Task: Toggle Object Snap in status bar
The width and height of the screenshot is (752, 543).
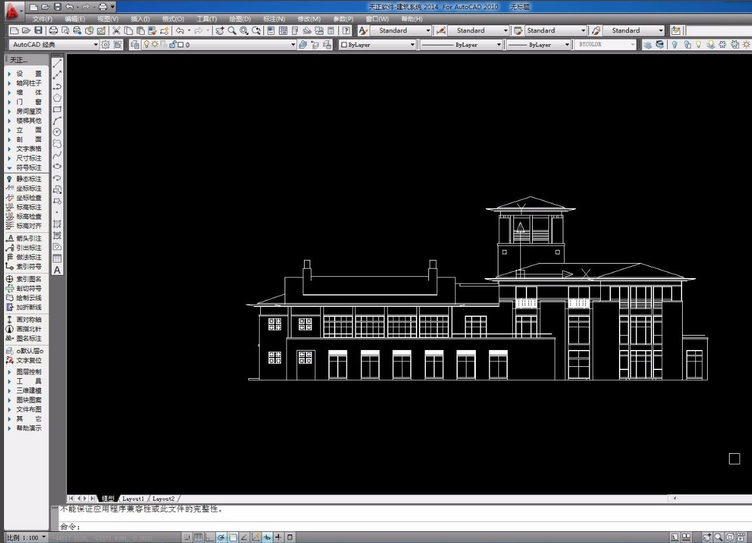Action: pos(233,537)
